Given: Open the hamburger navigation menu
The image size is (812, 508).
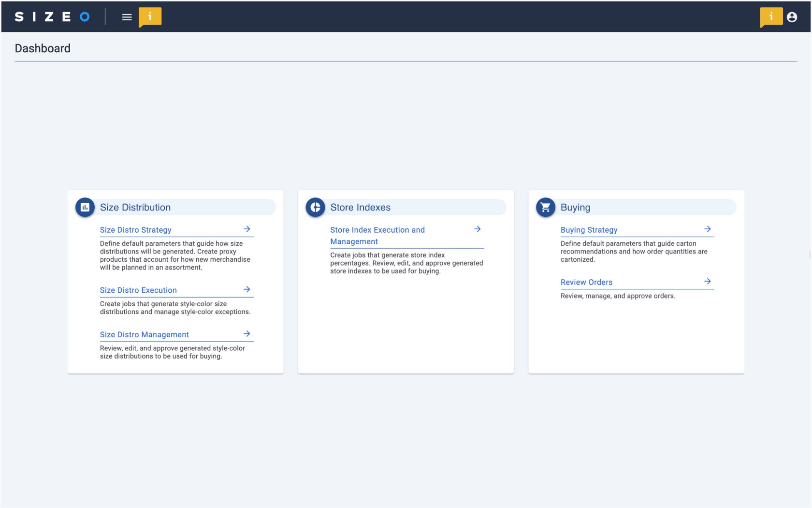Looking at the screenshot, I should (127, 17).
